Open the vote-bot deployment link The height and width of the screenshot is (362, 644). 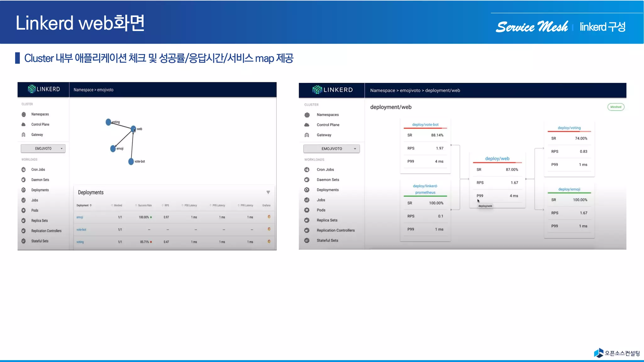[x=81, y=230]
